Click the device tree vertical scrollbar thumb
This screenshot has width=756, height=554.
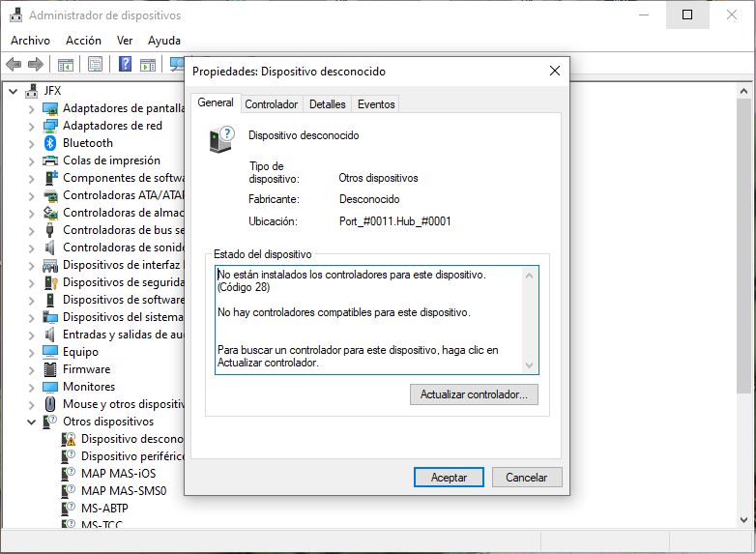coord(743,245)
